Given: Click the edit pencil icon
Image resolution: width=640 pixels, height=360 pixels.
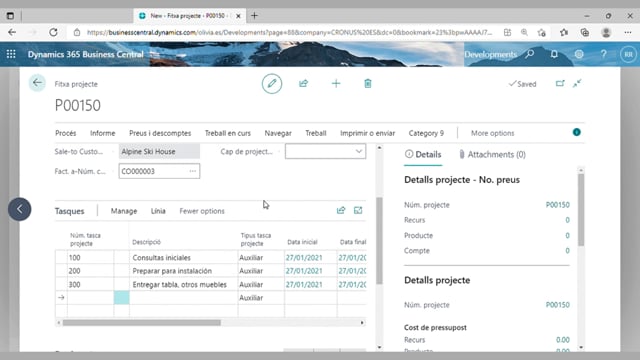Looking at the screenshot, I should coord(272,84).
